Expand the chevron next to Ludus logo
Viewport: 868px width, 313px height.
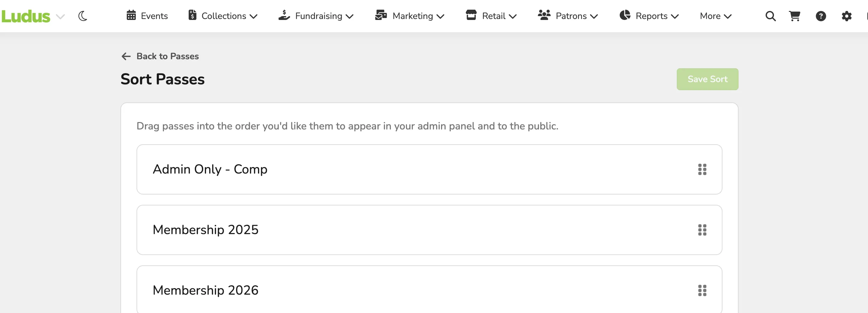pyautogui.click(x=60, y=16)
